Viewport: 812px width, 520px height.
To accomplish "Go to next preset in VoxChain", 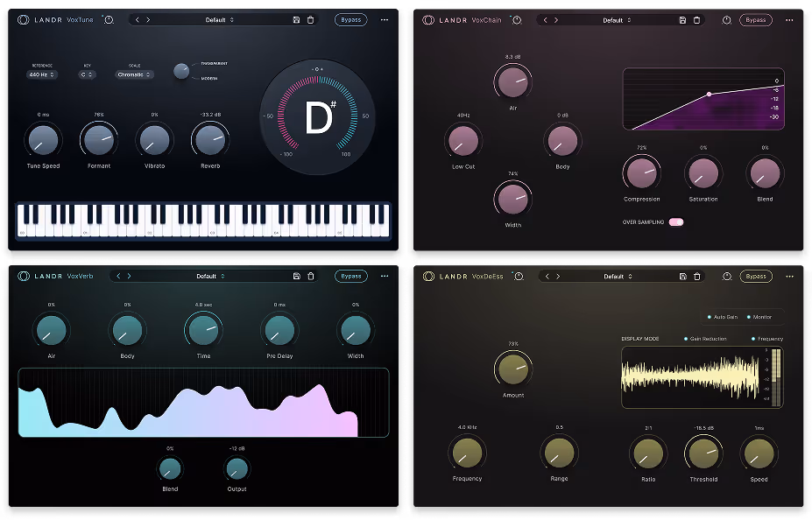I will [556, 20].
